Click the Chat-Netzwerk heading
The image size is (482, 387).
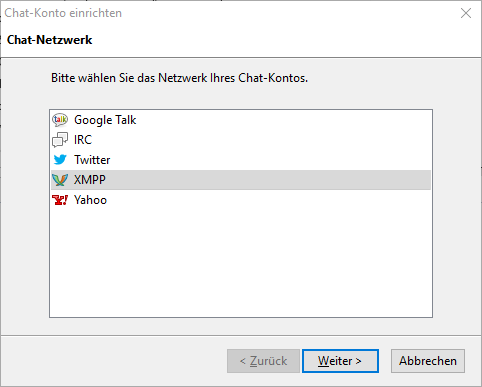pos(49,40)
